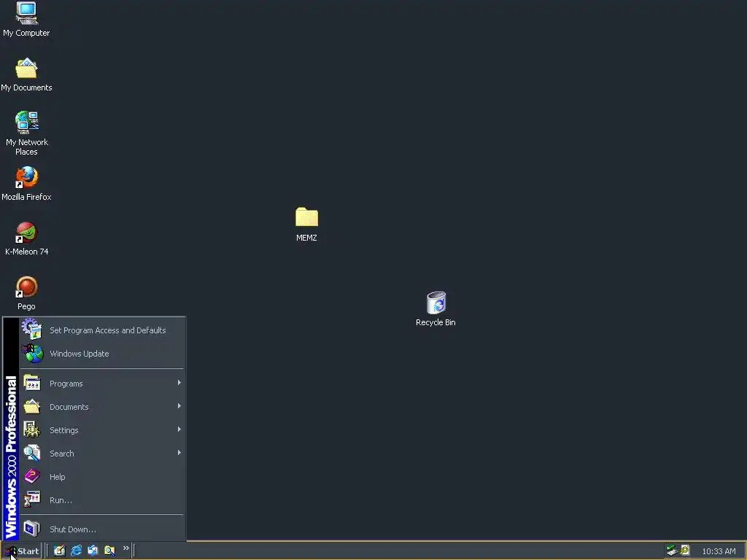The image size is (747, 560).
Task: Select the Mozilla Firefox shortcut
Action: [26, 183]
